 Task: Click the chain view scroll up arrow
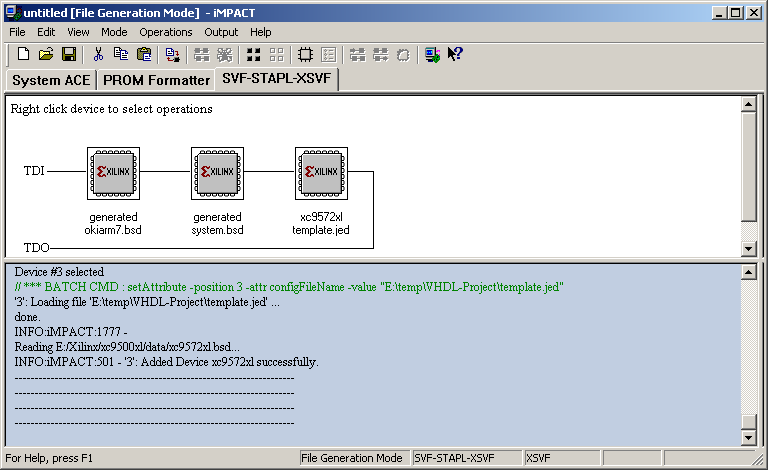click(x=748, y=104)
